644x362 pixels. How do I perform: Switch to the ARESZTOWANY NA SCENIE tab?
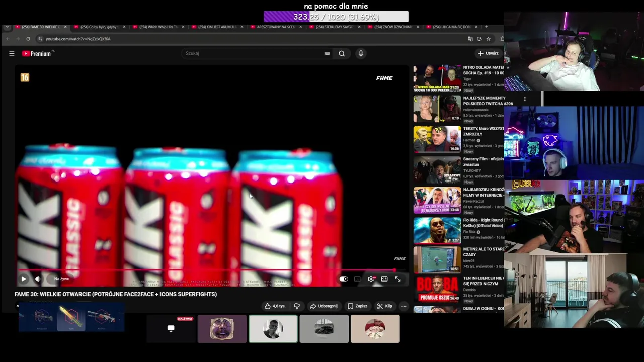click(275, 27)
